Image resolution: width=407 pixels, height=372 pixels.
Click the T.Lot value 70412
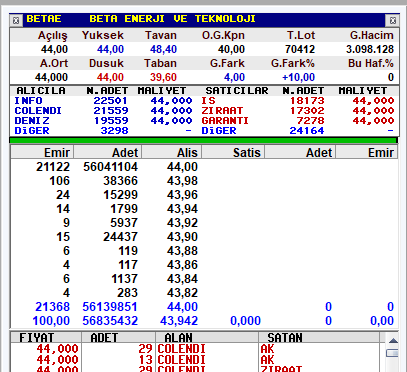[x=300, y=49]
